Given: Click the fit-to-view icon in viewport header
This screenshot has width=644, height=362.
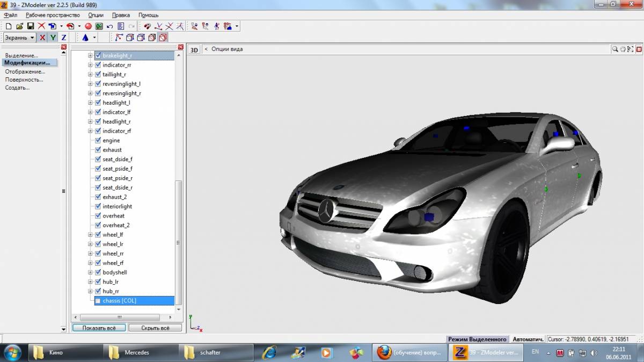Looking at the screenshot, I should [x=631, y=49].
